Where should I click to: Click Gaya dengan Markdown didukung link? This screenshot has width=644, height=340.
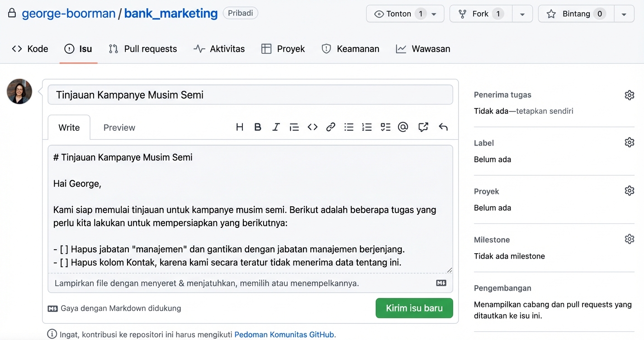(114, 308)
